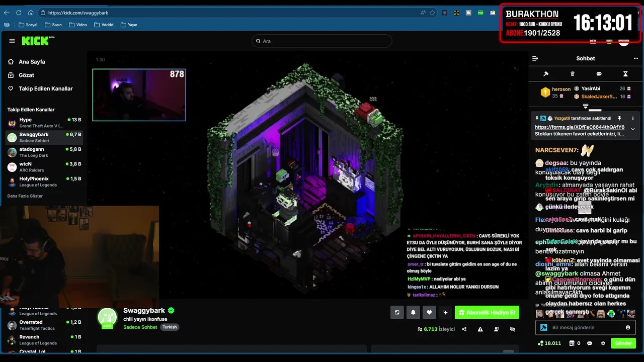Click the user icon beside report
Viewport: 644px width, 362px height.
[x=497, y=329]
